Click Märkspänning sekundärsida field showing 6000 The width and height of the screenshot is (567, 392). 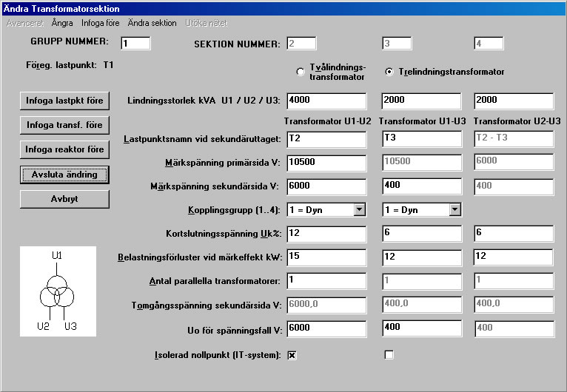click(x=327, y=187)
